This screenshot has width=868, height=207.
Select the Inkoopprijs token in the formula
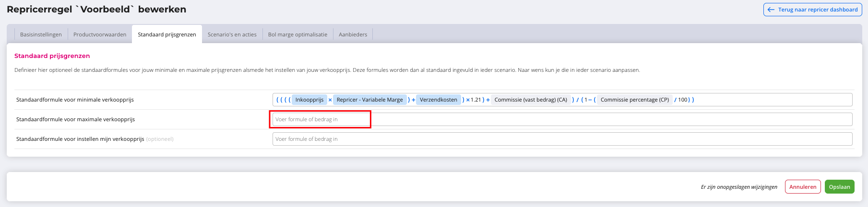(x=309, y=100)
